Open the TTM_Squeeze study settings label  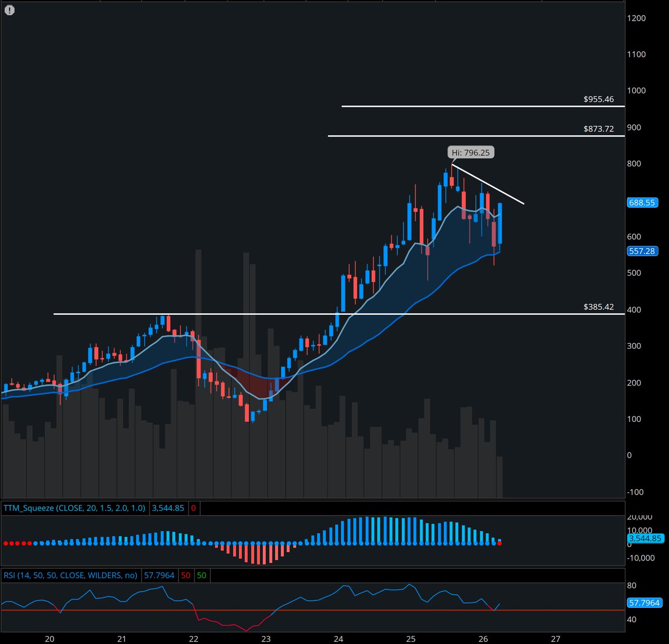click(x=75, y=508)
